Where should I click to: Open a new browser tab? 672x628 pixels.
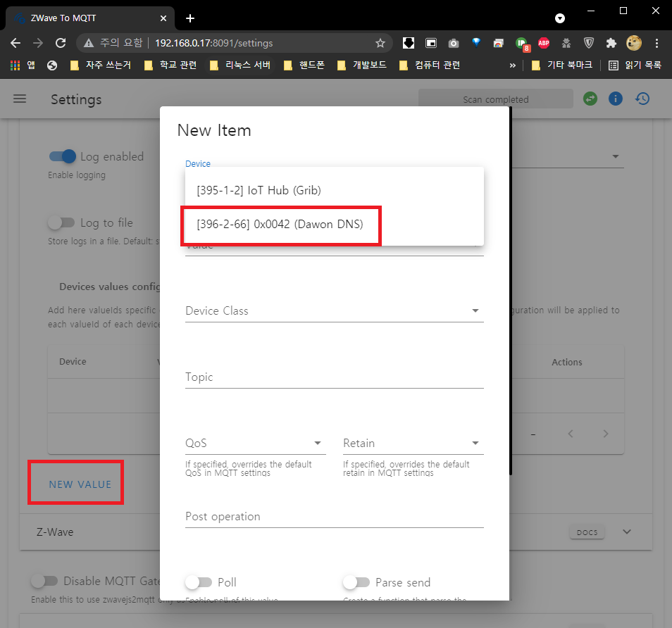pyautogui.click(x=190, y=18)
